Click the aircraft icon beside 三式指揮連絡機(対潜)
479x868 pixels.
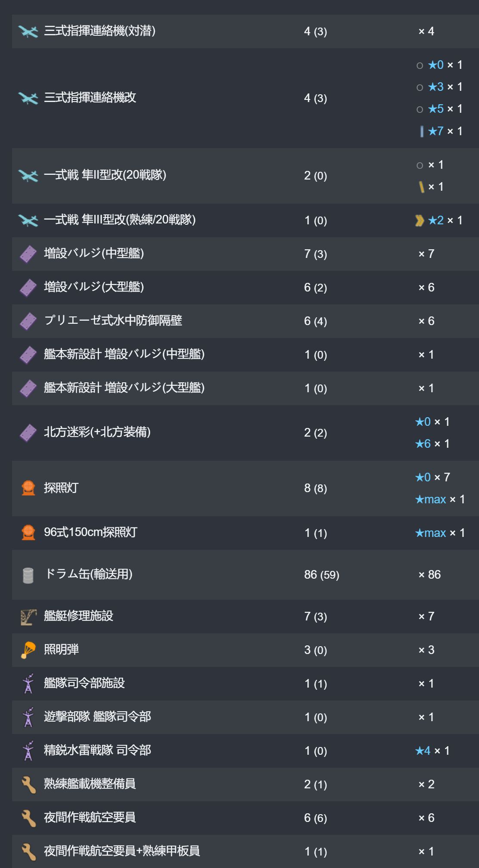click(28, 31)
